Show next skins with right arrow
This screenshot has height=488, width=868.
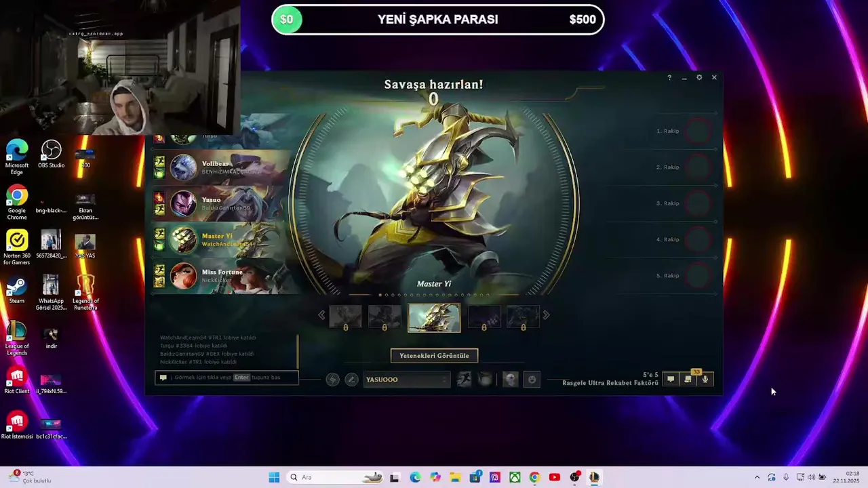(x=547, y=315)
